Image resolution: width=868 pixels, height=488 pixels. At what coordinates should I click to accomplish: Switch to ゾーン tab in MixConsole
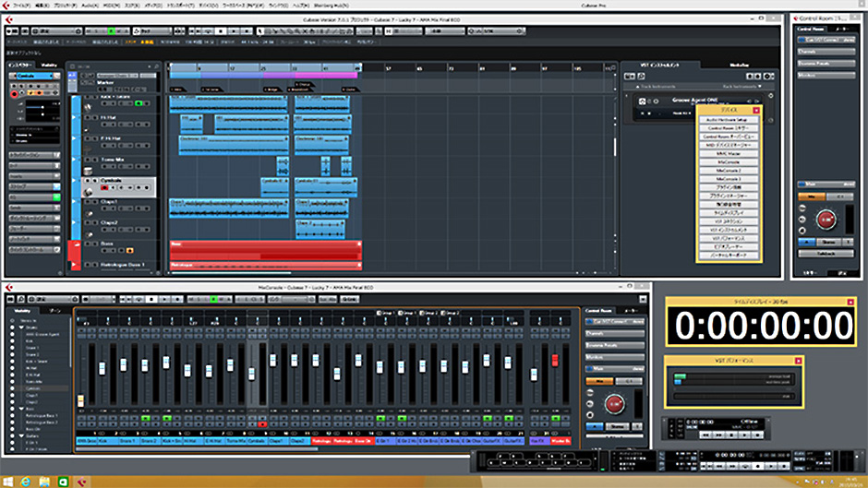tap(54, 311)
